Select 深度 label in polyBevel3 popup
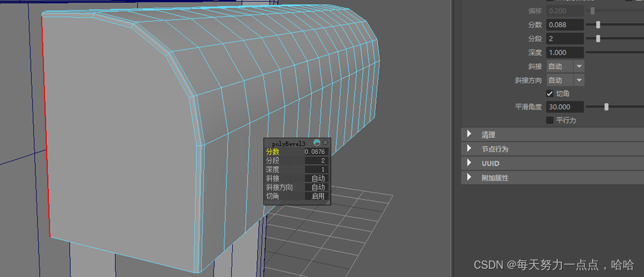The width and height of the screenshot is (644, 277). [272, 170]
